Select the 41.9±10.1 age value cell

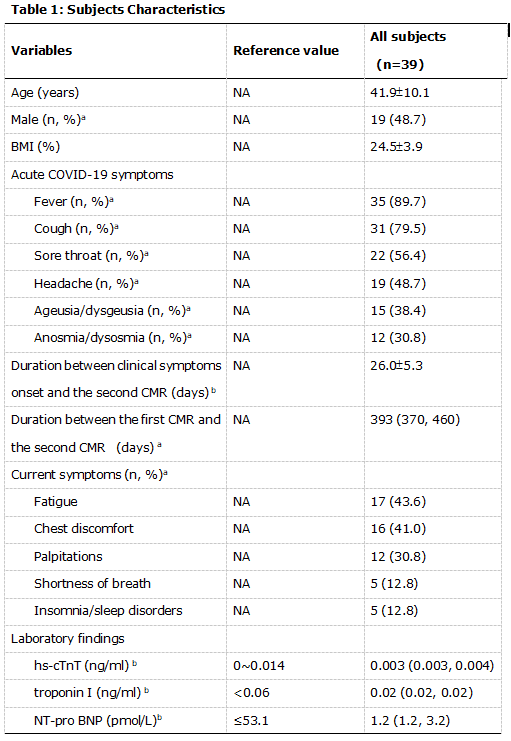pyautogui.click(x=400, y=93)
